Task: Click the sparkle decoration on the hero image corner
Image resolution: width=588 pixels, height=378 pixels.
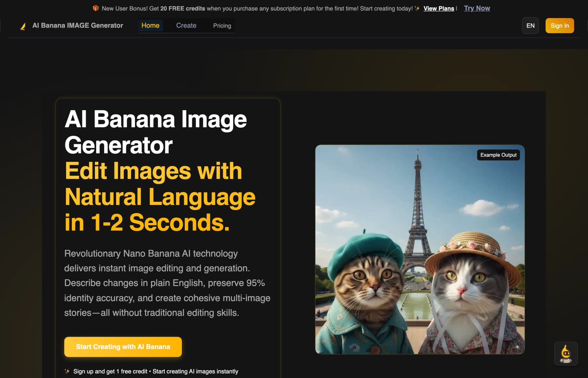Action: point(517,347)
